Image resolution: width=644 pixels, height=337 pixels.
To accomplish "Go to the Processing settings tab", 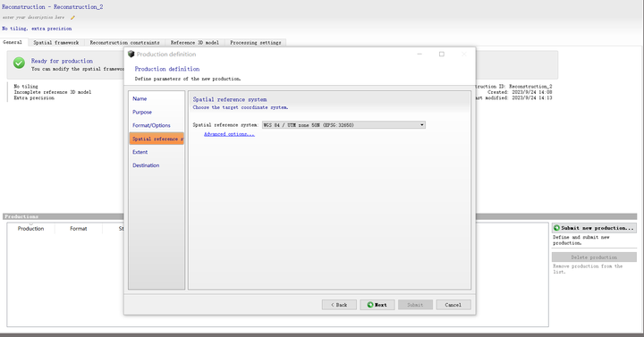I will tap(256, 42).
